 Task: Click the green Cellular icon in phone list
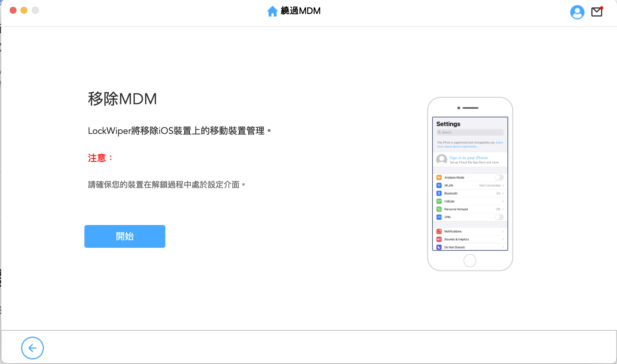[439, 201]
